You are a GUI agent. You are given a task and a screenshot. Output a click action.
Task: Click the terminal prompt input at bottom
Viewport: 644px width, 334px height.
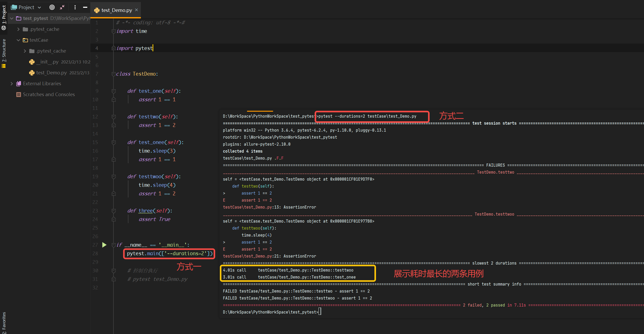pyautogui.click(x=320, y=312)
